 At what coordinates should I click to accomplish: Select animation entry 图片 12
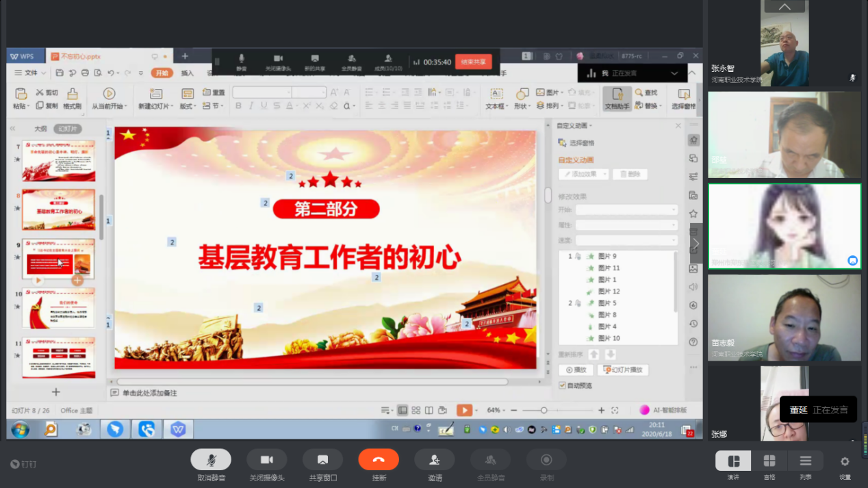(609, 291)
